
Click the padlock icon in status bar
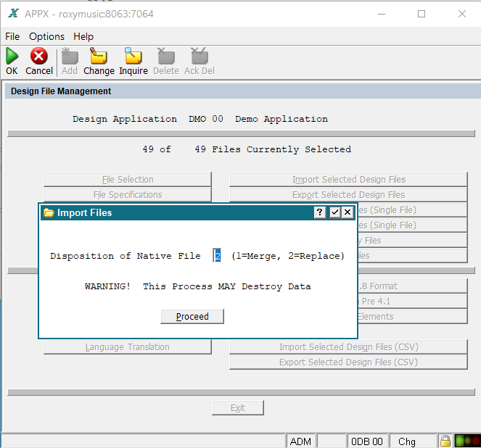(445, 441)
